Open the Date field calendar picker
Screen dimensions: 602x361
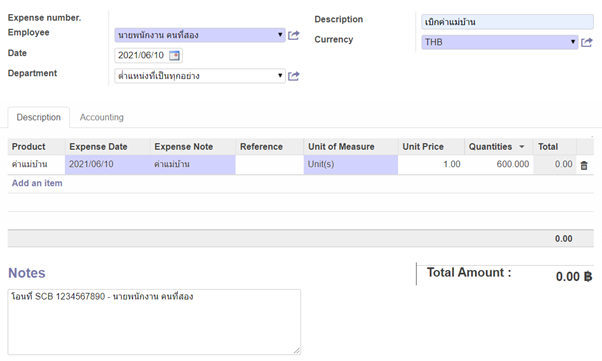pyautogui.click(x=174, y=55)
